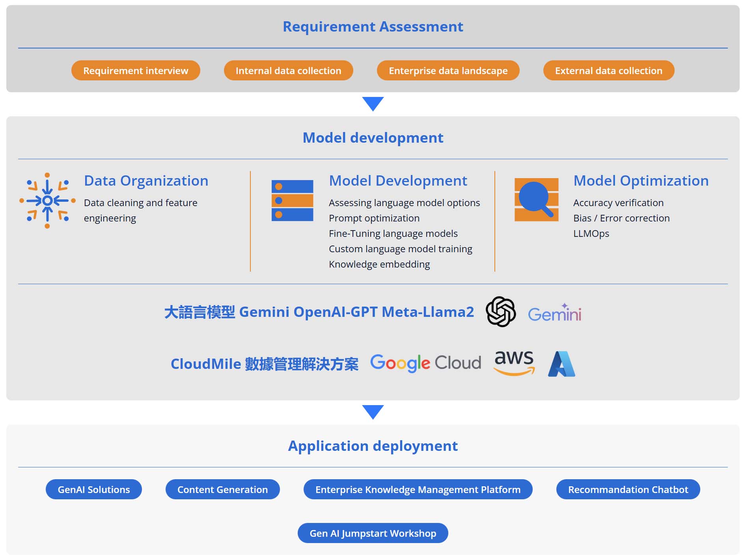Open Enterprise Knowledge Management Platform
Screen dimensions: 746x560
418,489
